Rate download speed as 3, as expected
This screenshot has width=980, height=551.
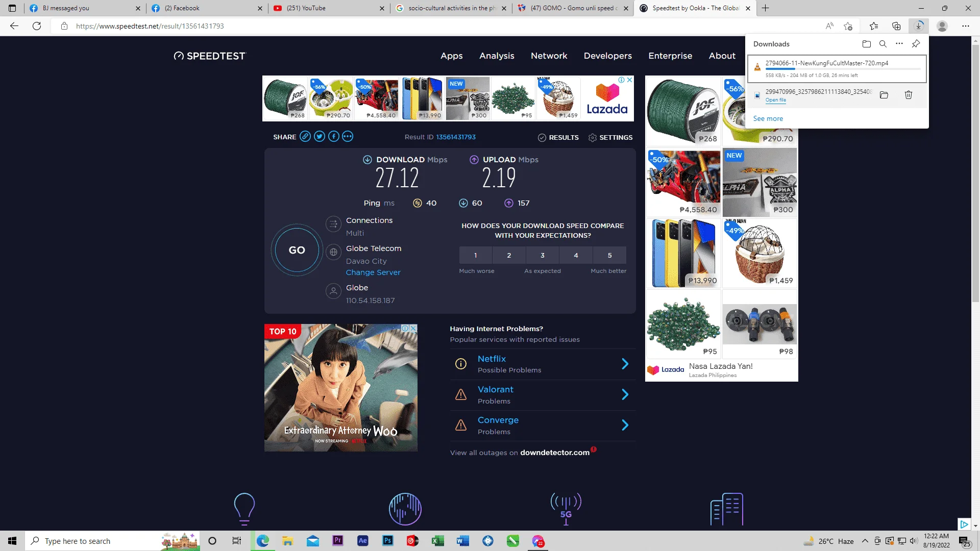pyautogui.click(x=543, y=255)
